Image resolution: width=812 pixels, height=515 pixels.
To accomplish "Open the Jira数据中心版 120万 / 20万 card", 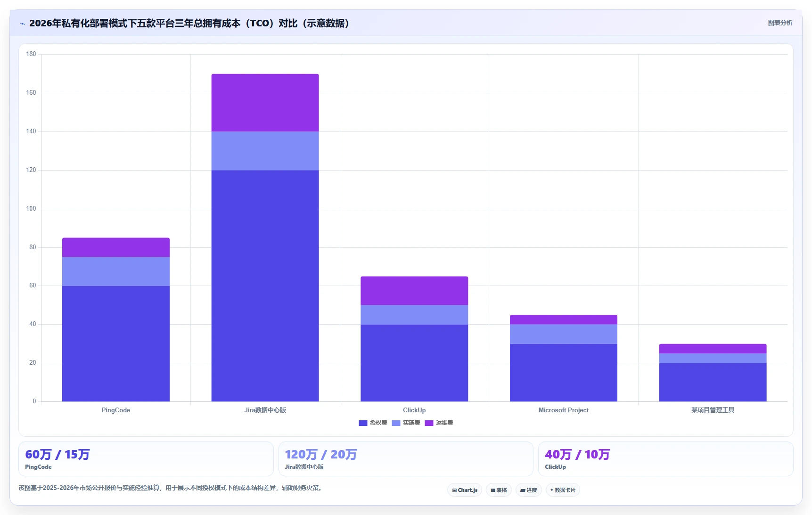I will [x=406, y=459].
